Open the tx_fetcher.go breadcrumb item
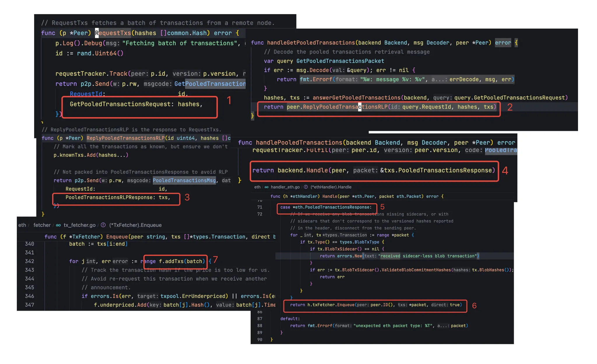The height and width of the screenshot is (364, 597). tap(79, 225)
